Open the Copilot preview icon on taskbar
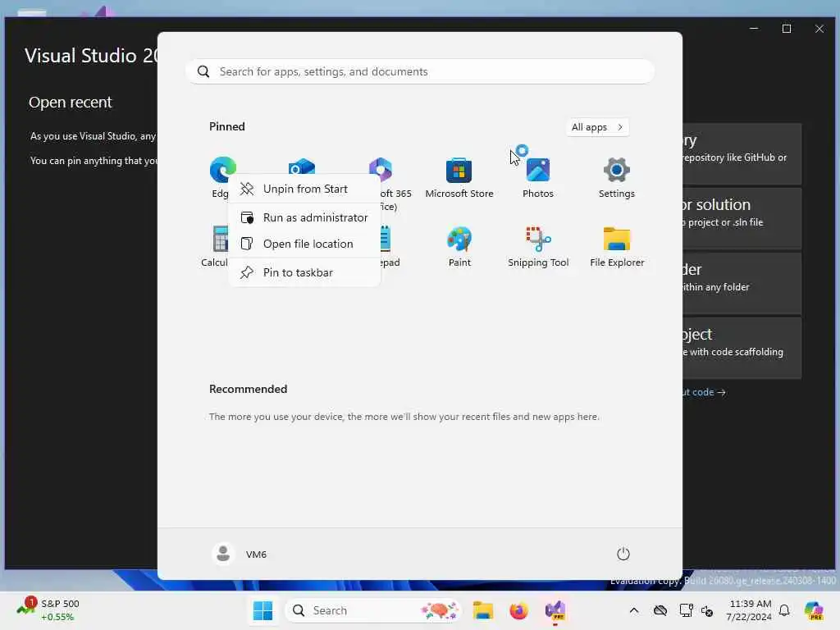The width and height of the screenshot is (840, 630). click(813, 610)
